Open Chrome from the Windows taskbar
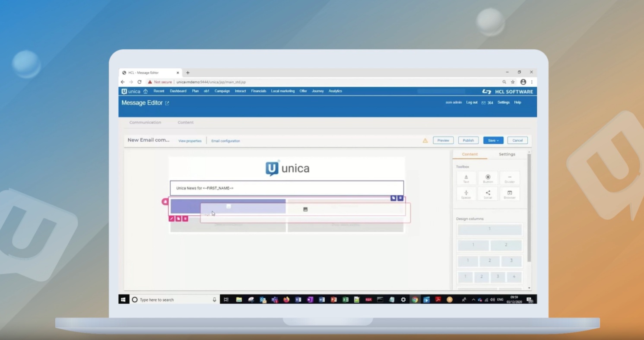644x340 pixels. tap(415, 300)
